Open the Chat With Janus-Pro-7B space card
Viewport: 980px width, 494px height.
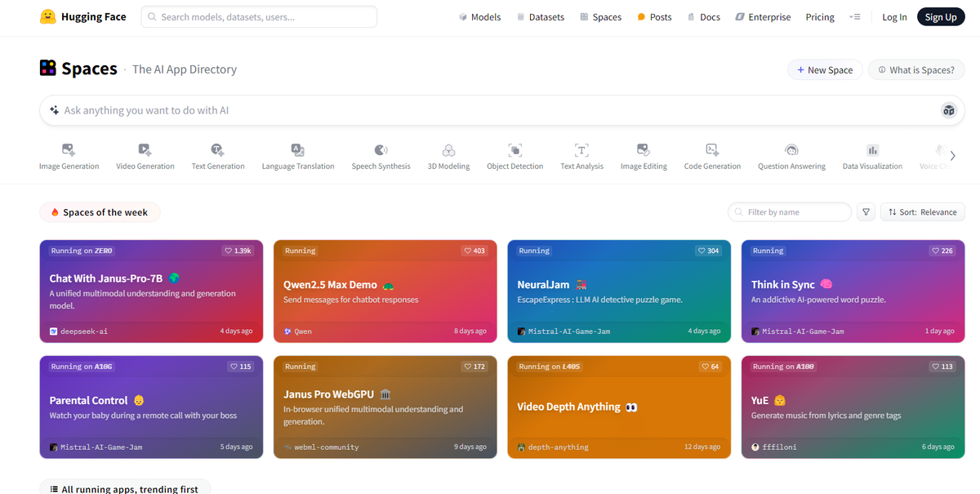tap(151, 292)
